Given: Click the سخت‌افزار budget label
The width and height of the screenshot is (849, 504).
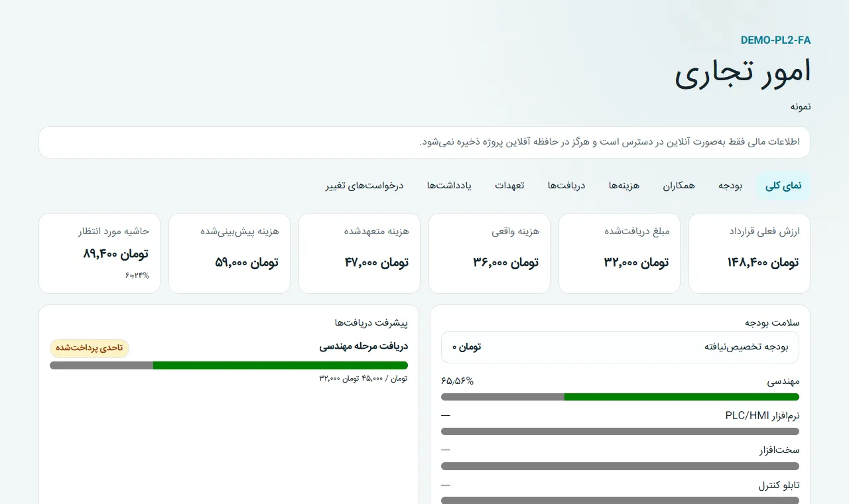Looking at the screenshot, I should coord(779,450).
